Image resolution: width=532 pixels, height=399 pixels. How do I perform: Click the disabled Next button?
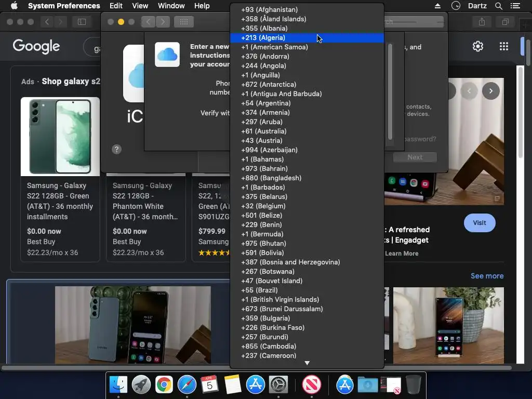click(415, 157)
